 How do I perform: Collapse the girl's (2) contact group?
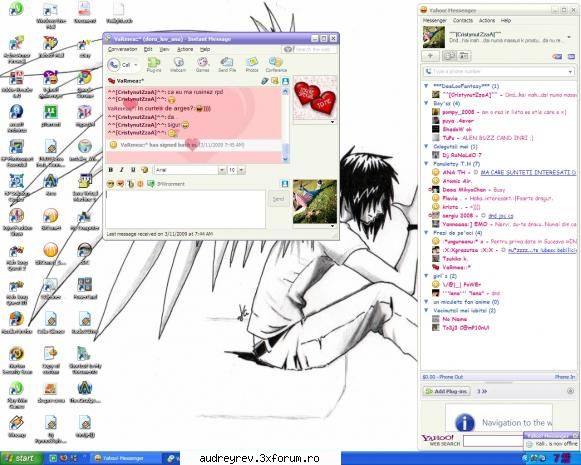point(426,276)
